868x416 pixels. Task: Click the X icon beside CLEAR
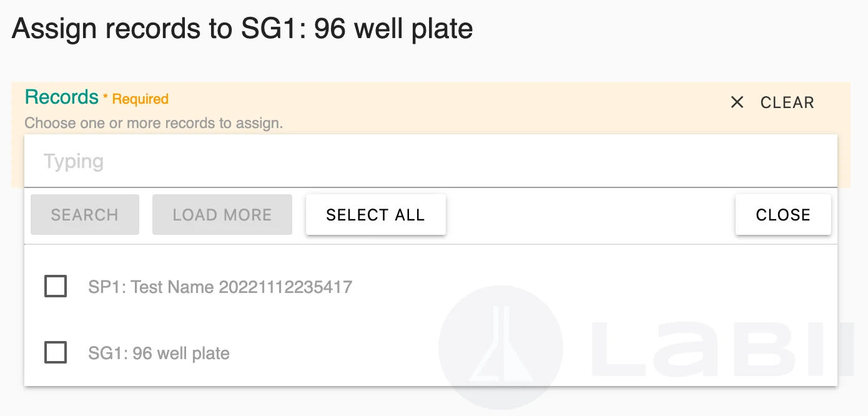click(737, 102)
